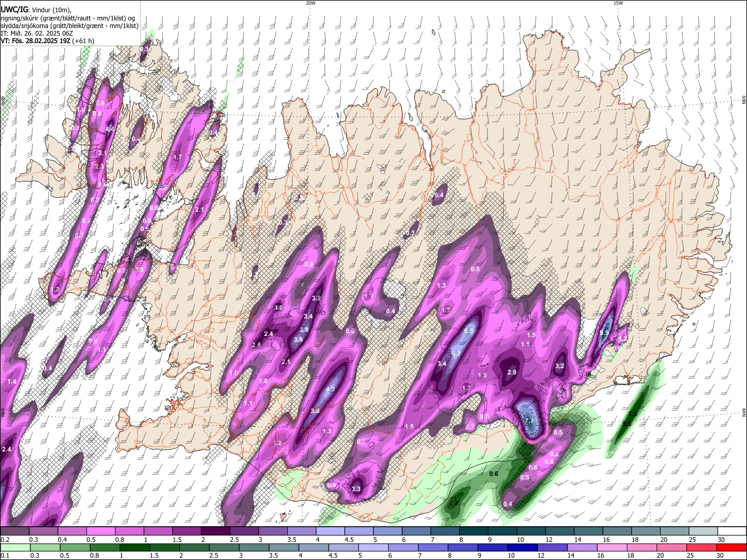
Task: Click the 9.5 precipitation value on the map
Action: [604, 332]
